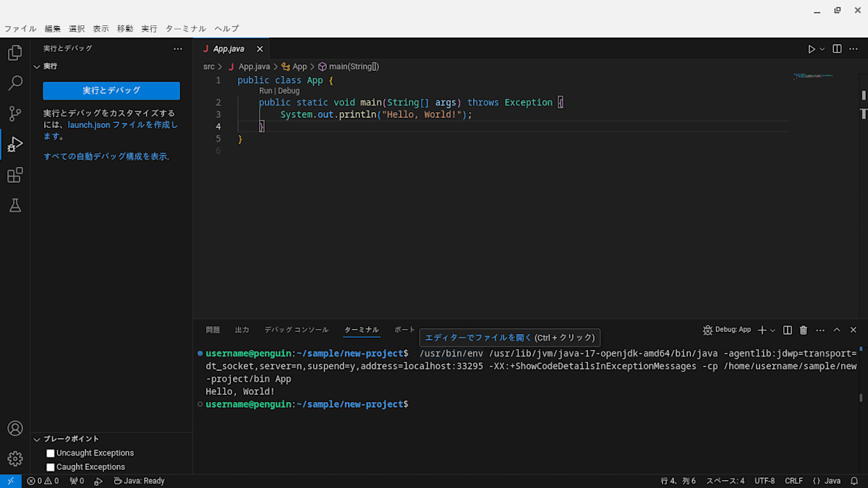Click the Run code lens above main

point(265,91)
